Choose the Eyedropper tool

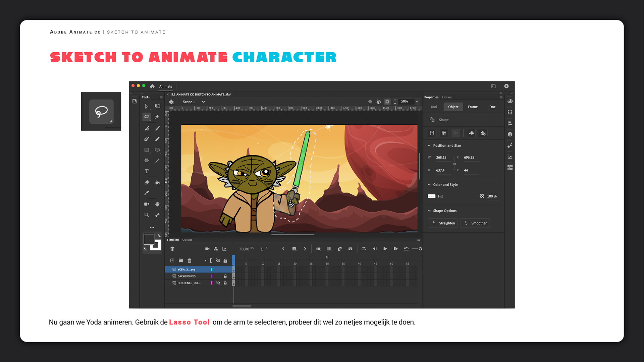pyautogui.click(x=147, y=193)
